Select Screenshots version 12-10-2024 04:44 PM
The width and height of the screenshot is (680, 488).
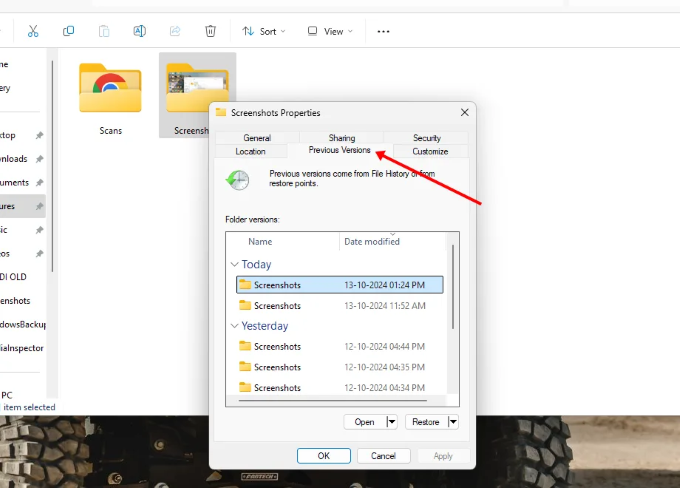(340, 347)
